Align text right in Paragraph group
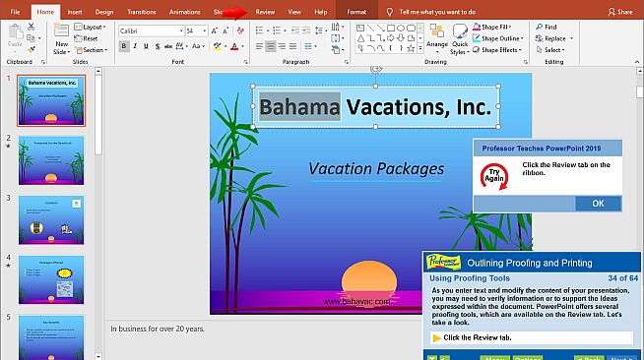 [x=282, y=46]
